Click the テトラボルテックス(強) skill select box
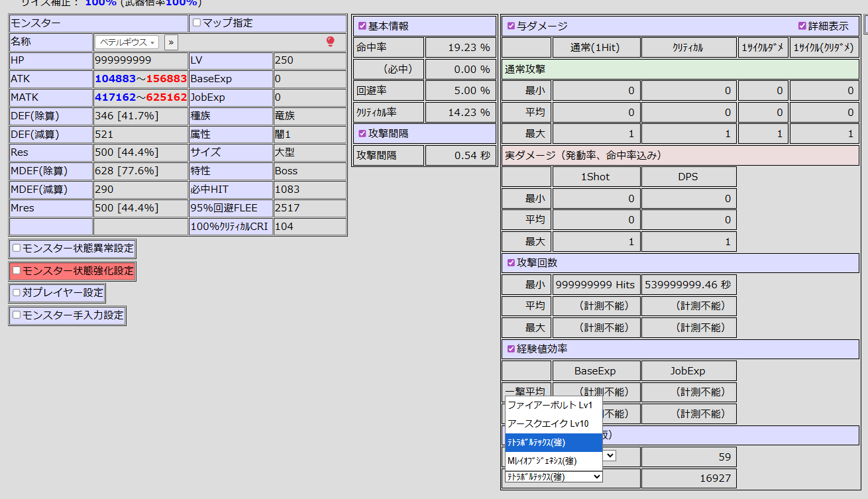The image size is (868, 499). point(553,476)
